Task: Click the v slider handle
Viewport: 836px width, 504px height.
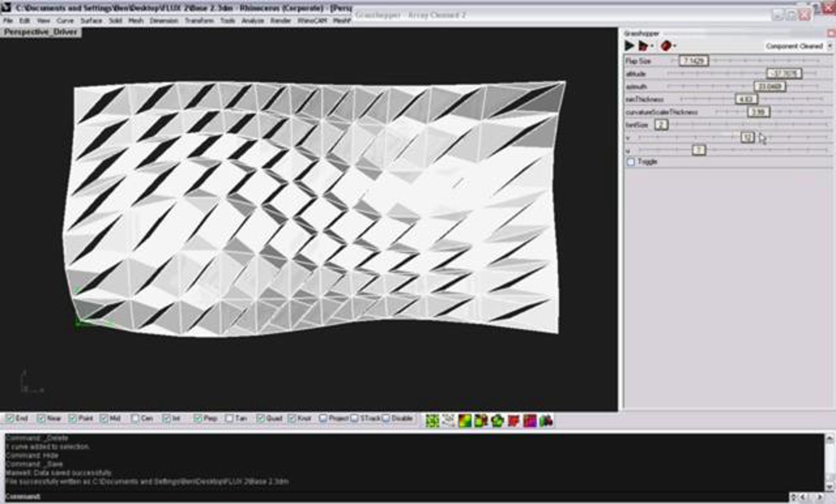Action: click(x=748, y=137)
